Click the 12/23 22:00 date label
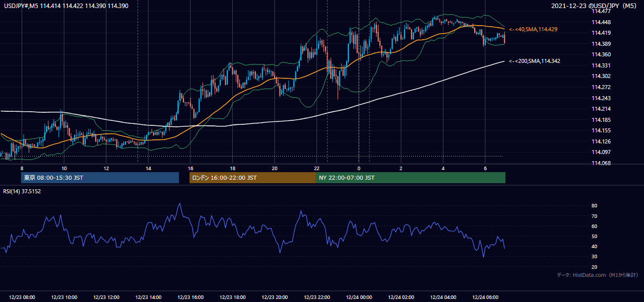644x302 pixels. tap(316, 297)
